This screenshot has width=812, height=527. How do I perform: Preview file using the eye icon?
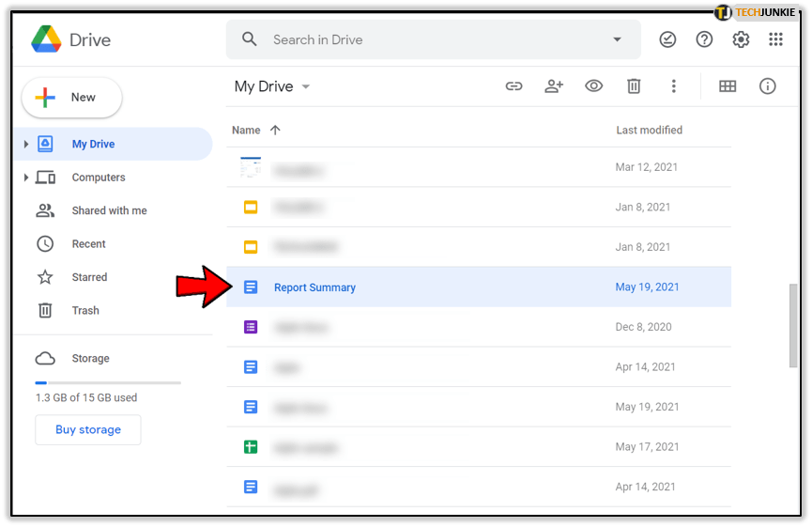(x=593, y=86)
